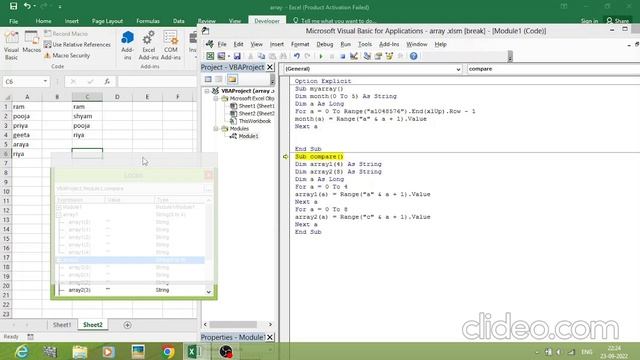Image resolution: width=640 pixels, height=360 pixels.
Task: Click the Excel formula bar input
Action: point(157,82)
